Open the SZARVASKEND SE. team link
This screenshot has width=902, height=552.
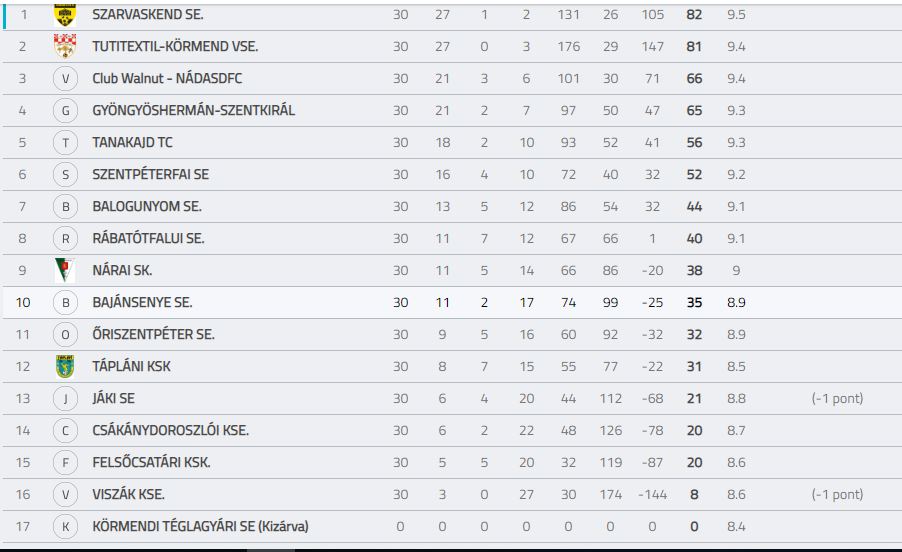pos(148,14)
